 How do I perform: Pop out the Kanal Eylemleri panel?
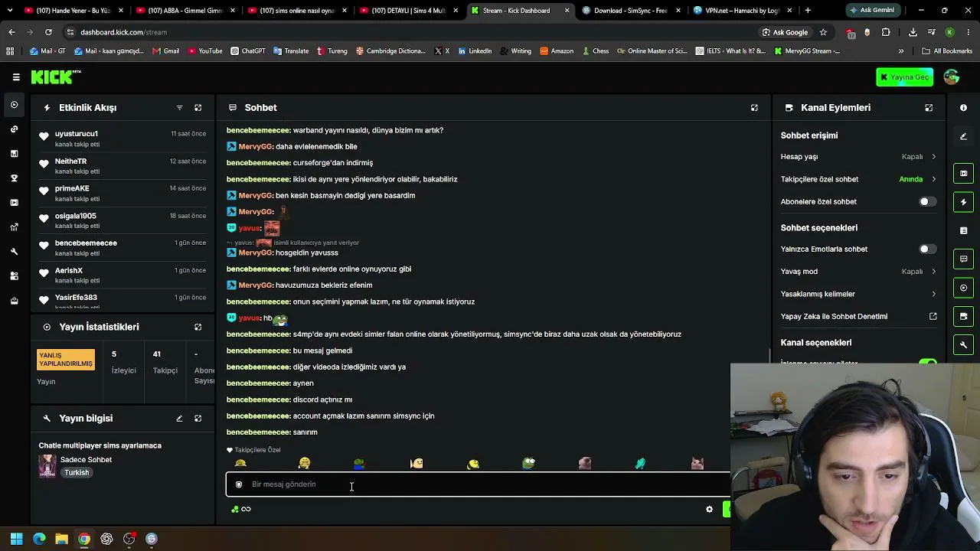[x=929, y=108]
